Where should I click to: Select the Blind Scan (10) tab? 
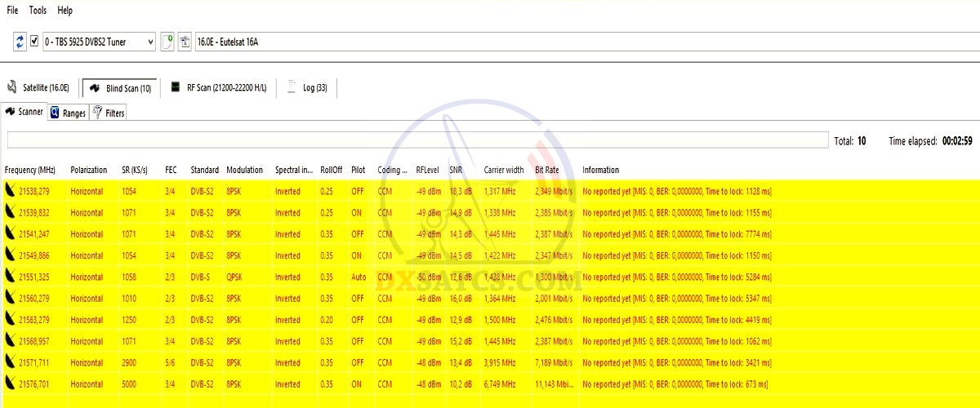tap(120, 88)
